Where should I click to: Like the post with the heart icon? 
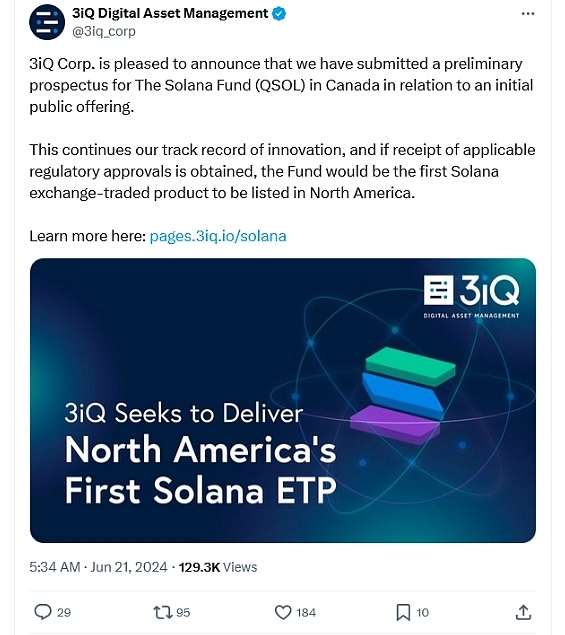click(x=283, y=612)
